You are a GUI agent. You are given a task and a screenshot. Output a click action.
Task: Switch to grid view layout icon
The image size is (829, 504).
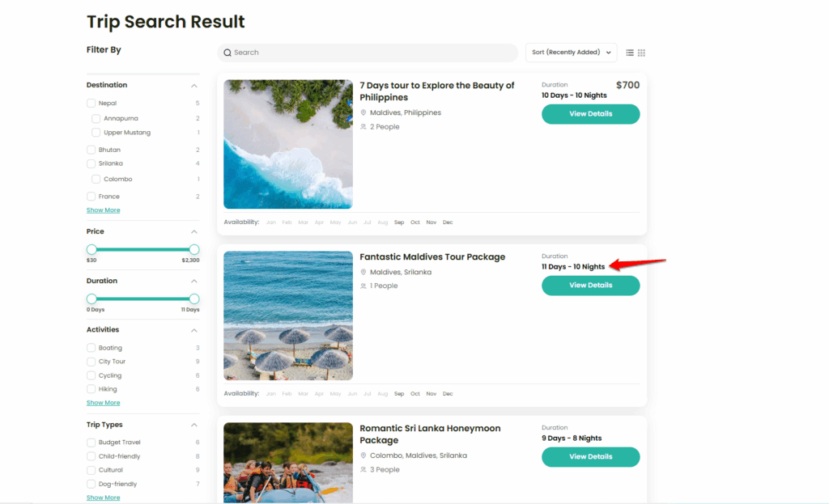[x=641, y=53]
